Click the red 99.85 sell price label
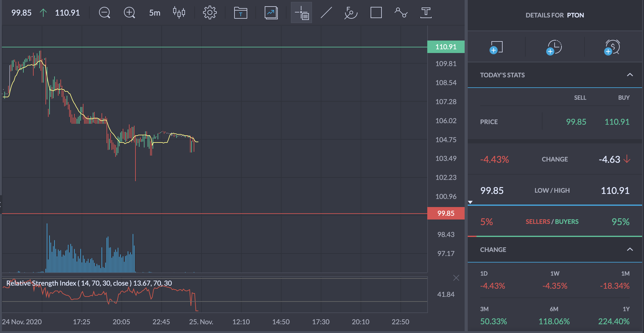Image resolution: width=644 pixels, height=333 pixels. [x=446, y=213]
